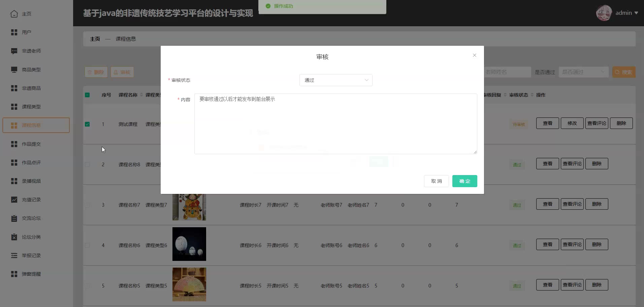644x307 pixels.
Task: Open 查看评论 for row 3 课程名称7
Action: (572, 204)
